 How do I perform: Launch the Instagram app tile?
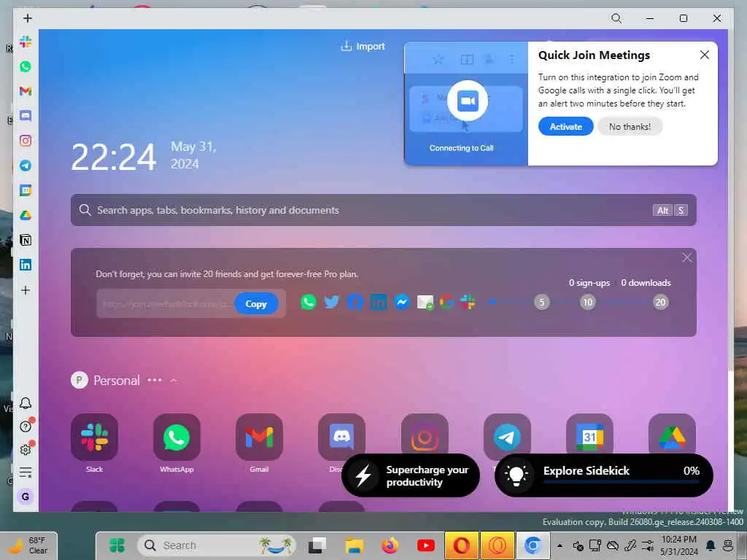click(x=425, y=435)
